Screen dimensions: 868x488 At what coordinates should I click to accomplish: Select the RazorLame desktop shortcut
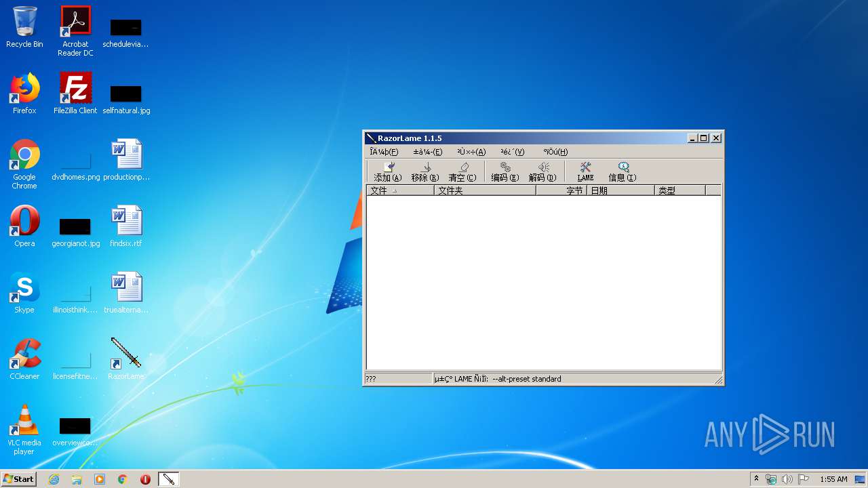click(x=126, y=359)
